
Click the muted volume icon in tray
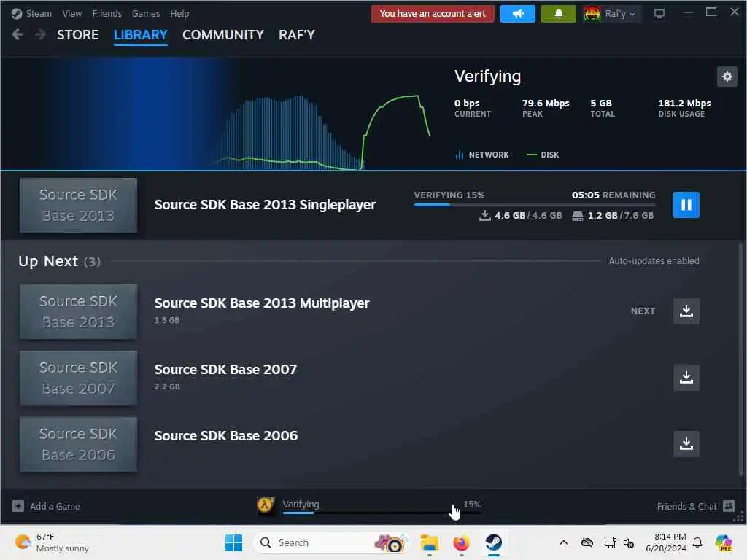click(629, 542)
